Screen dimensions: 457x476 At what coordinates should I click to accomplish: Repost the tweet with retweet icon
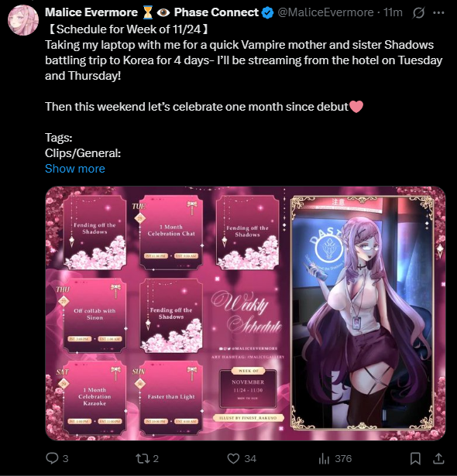[x=143, y=458]
